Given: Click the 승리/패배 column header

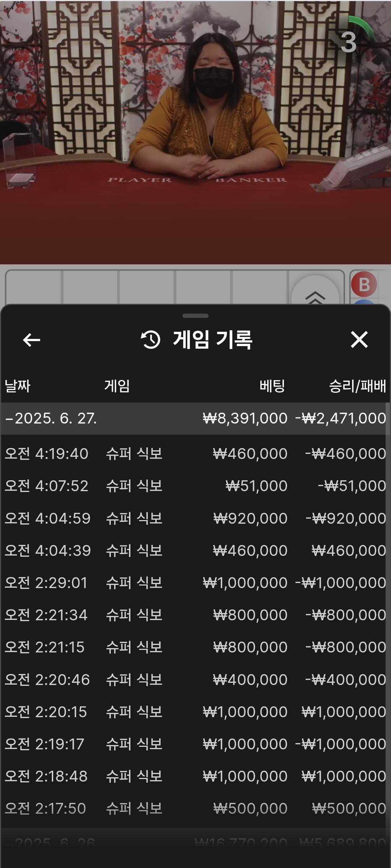Looking at the screenshot, I should pyautogui.click(x=357, y=386).
